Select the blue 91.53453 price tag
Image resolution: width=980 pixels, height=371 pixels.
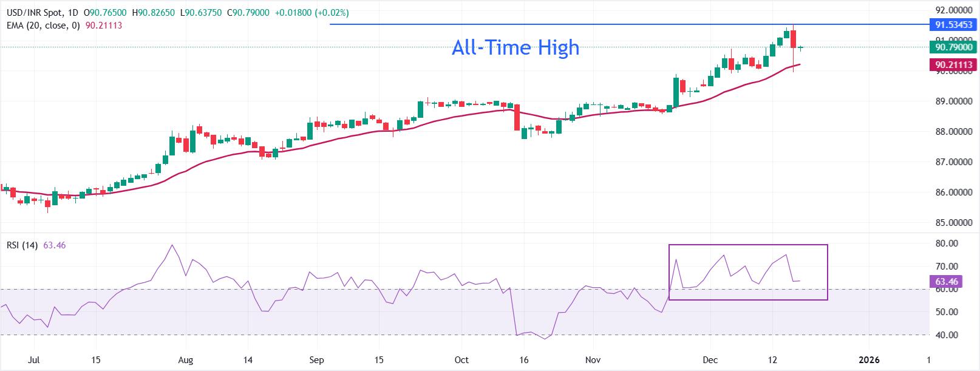953,25
